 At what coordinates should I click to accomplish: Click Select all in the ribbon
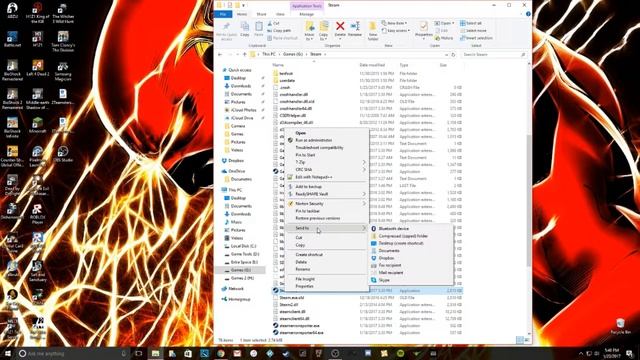(x=471, y=23)
